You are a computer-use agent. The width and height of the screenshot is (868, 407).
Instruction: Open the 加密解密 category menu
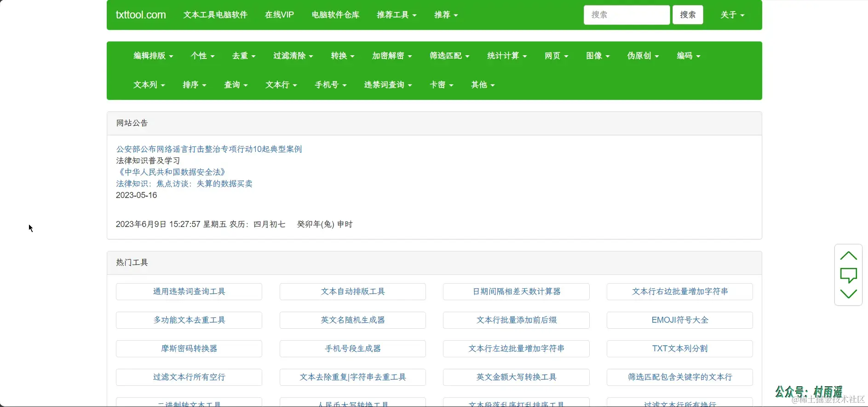pyautogui.click(x=392, y=56)
